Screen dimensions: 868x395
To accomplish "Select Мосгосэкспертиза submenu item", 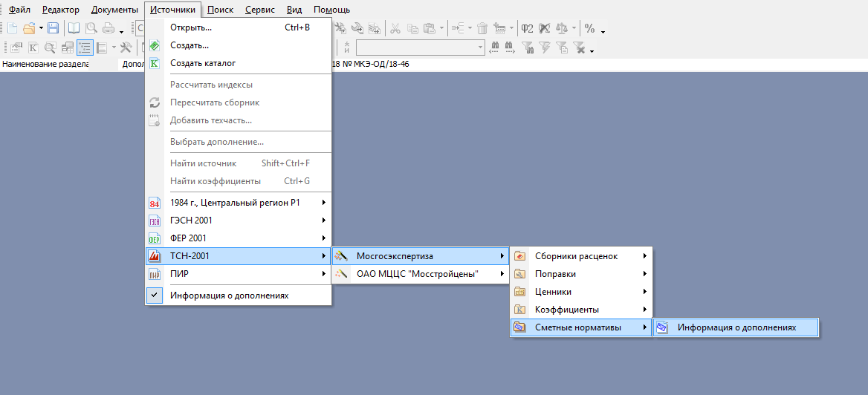I will pos(420,256).
